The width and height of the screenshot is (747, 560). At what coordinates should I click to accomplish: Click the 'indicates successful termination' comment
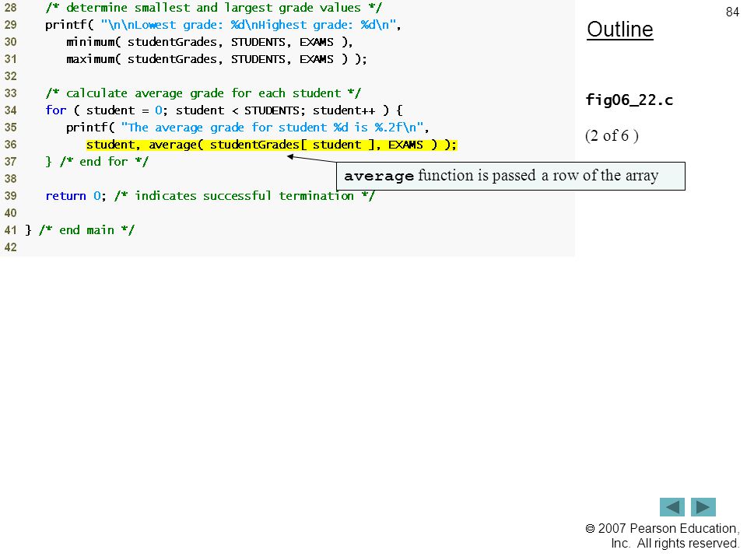[x=244, y=196]
